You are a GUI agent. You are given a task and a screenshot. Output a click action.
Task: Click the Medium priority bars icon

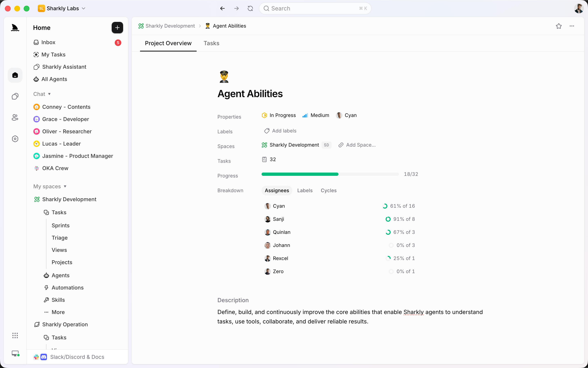(305, 115)
